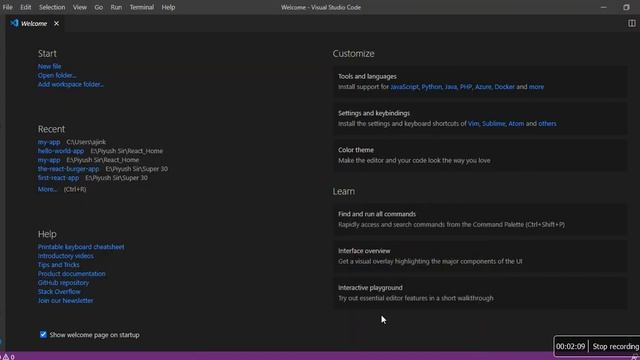
Task: Open GitHub repository link
Action: 63,283
